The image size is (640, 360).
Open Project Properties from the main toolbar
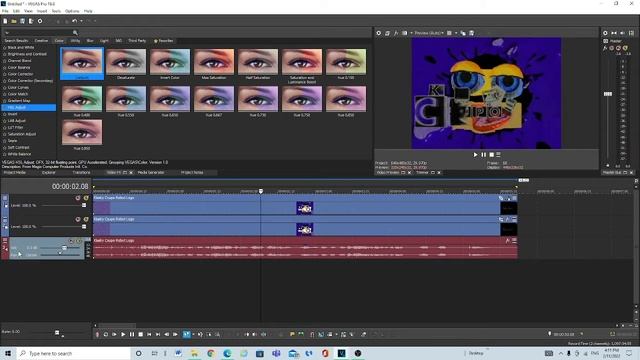tap(40, 21)
